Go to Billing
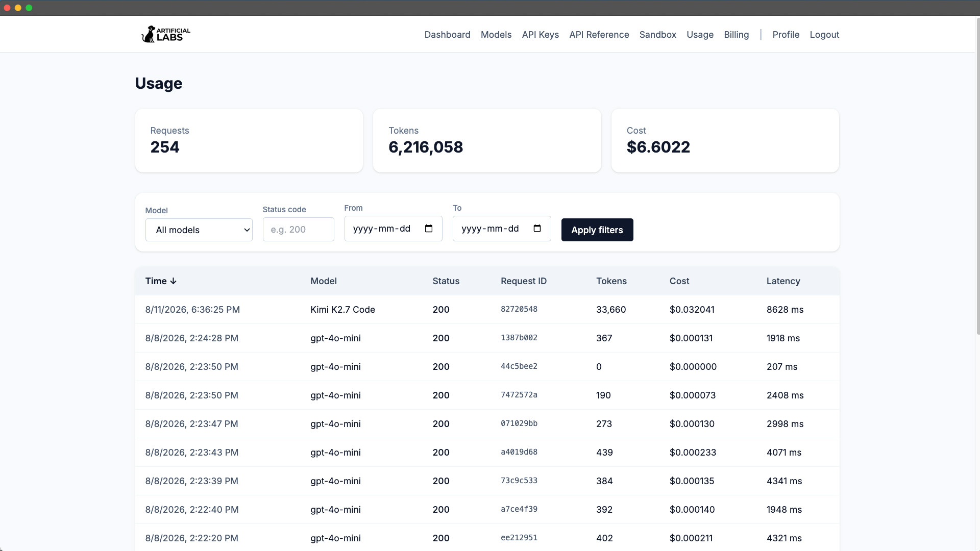The height and width of the screenshot is (551, 980). [x=736, y=35]
